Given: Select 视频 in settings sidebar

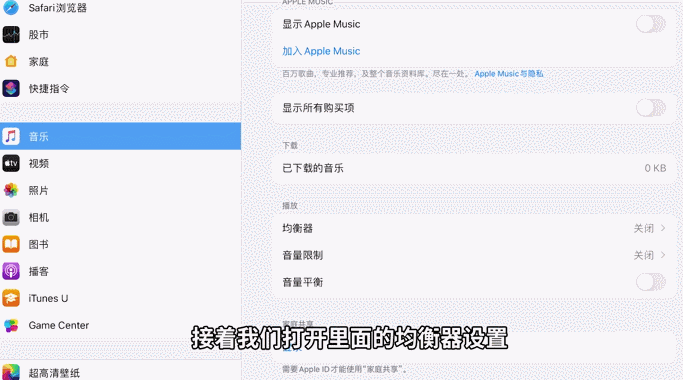Looking at the screenshot, I should click(120, 163).
